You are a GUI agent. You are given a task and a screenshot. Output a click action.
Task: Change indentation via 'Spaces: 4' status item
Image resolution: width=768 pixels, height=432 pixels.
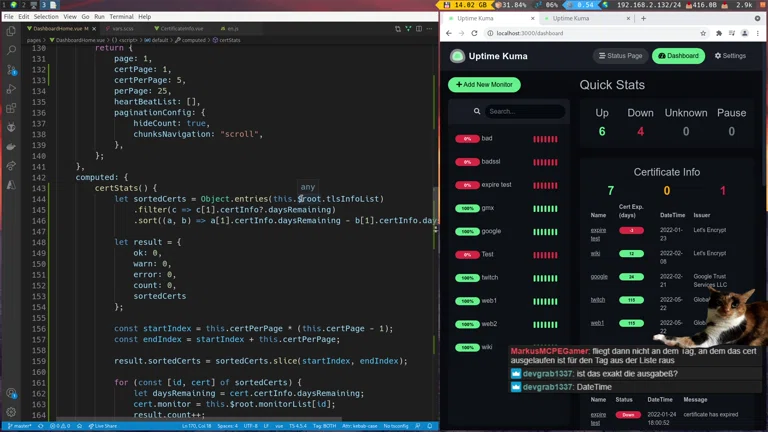pyautogui.click(x=227, y=426)
